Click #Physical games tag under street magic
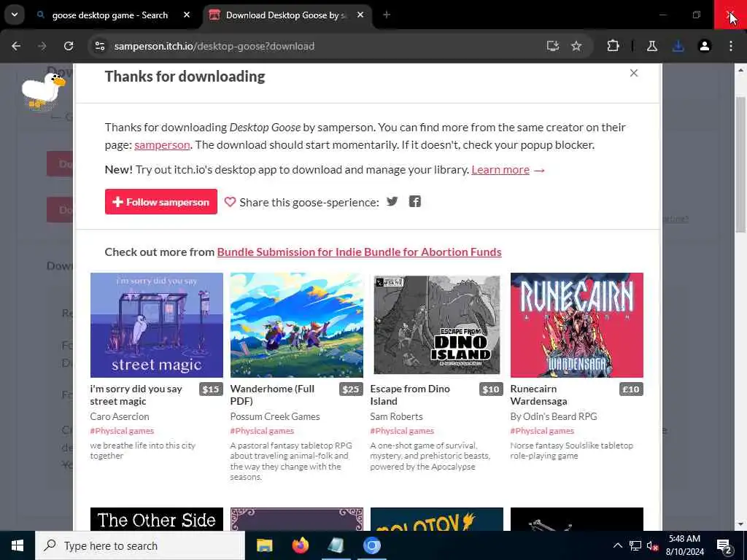The height and width of the screenshot is (560, 747). point(122,431)
